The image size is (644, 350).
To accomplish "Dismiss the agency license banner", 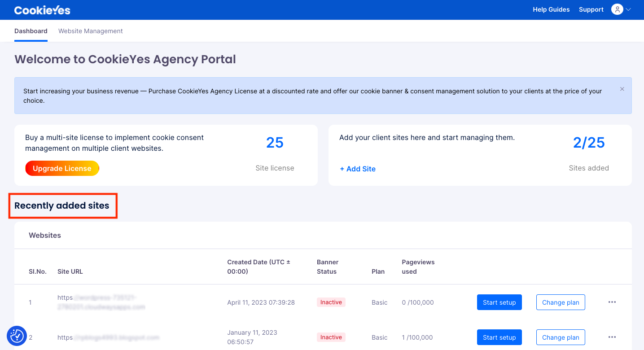I will point(622,89).
